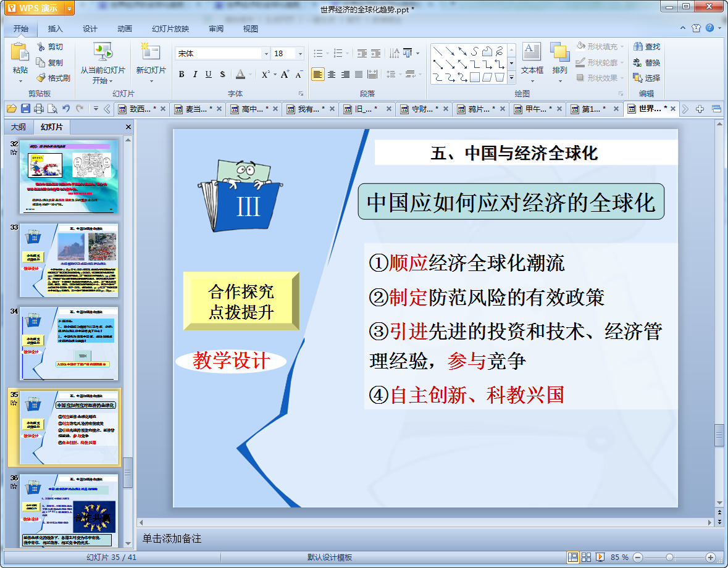Open the Design (设计) ribbon tab
Screen dimensions: 728x568
click(90, 29)
